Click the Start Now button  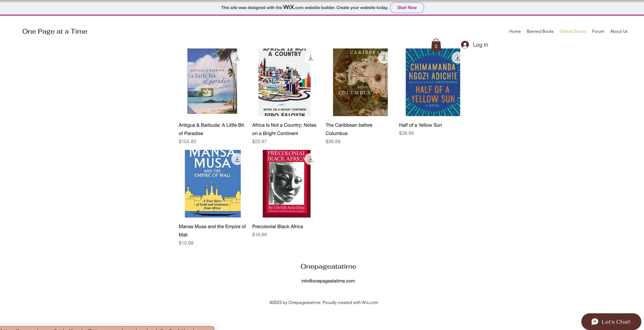click(x=407, y=7)
